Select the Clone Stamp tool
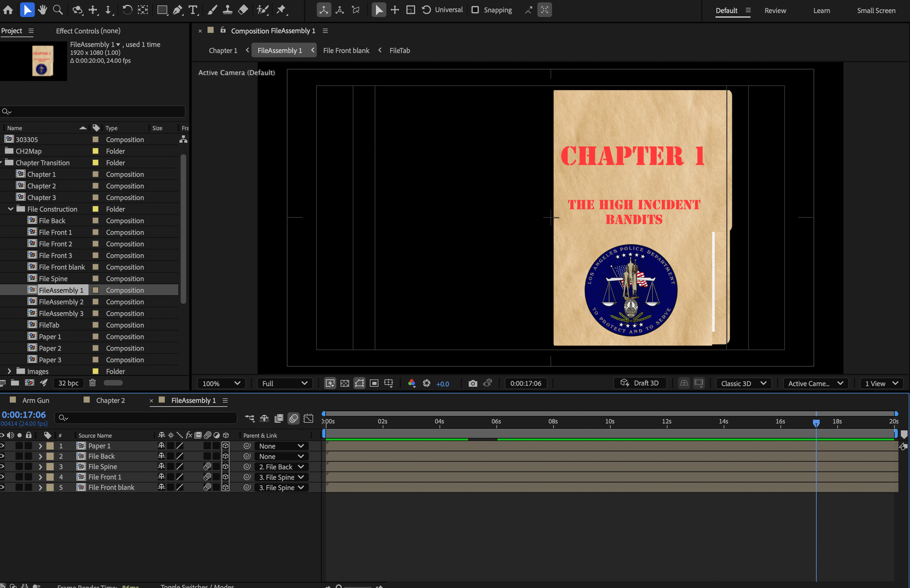 coord(227,10)
